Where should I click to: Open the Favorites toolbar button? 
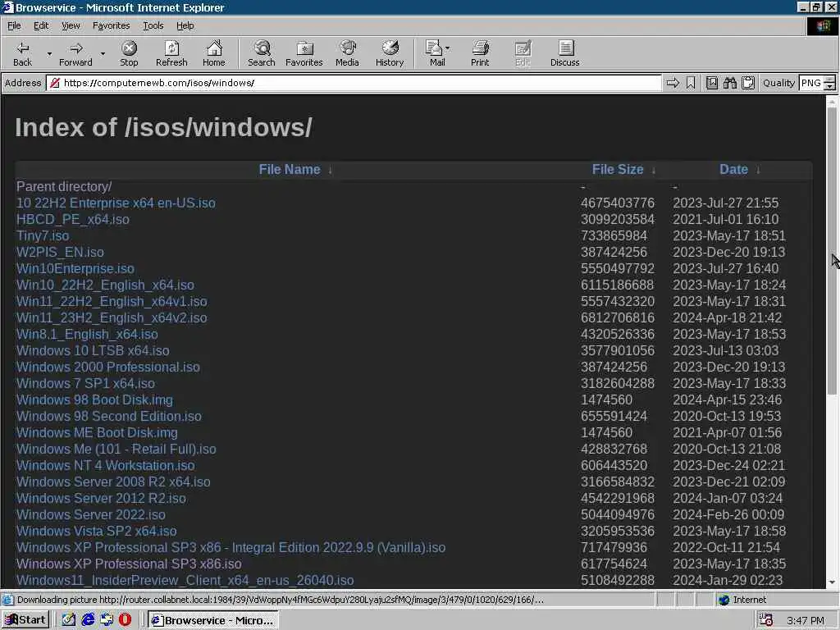[304, 53]
